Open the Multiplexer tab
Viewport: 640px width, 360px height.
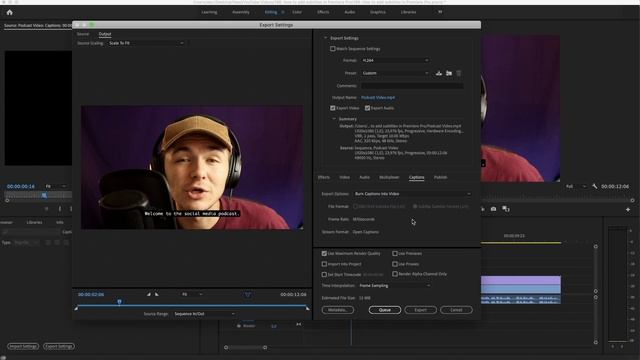click(x=389, y=177)
